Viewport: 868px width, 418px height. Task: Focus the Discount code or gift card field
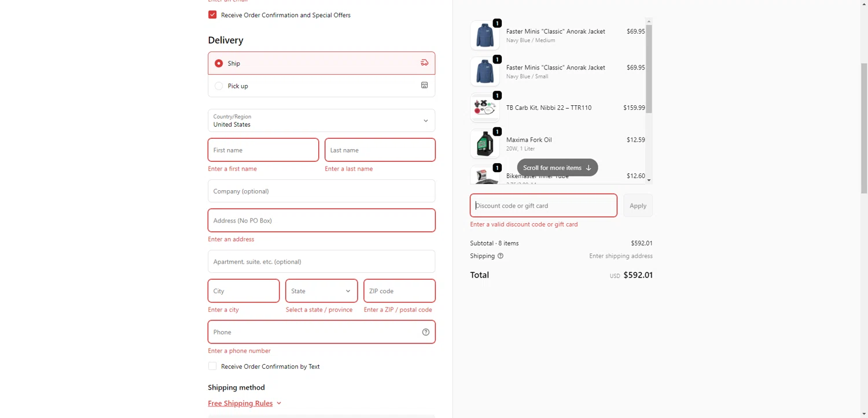tap(543, 205)
